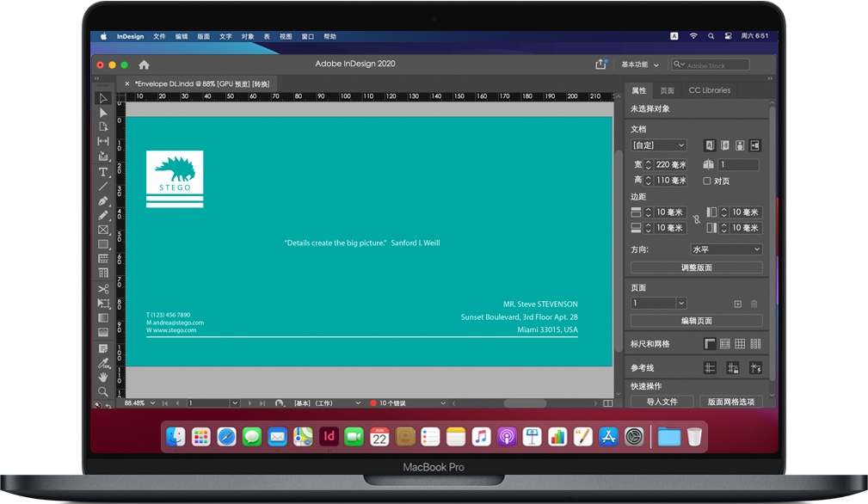Select the Type tool in the toolbar

click(103, 172)
